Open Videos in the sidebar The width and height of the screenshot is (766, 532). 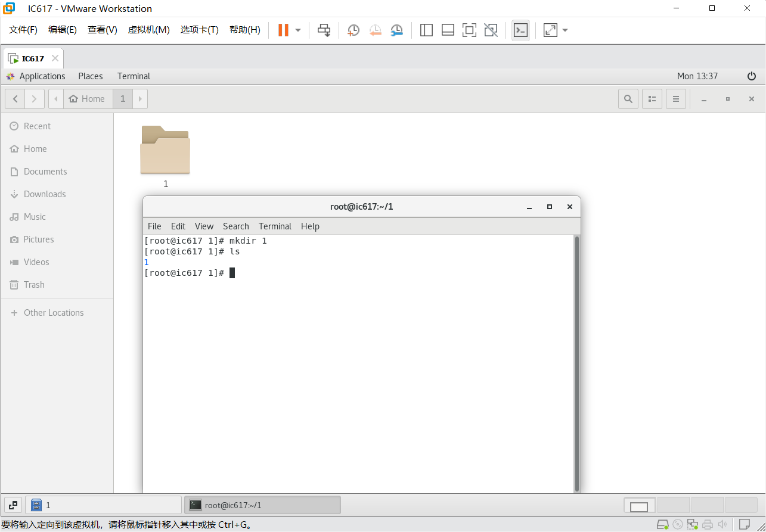click(57, 262)
